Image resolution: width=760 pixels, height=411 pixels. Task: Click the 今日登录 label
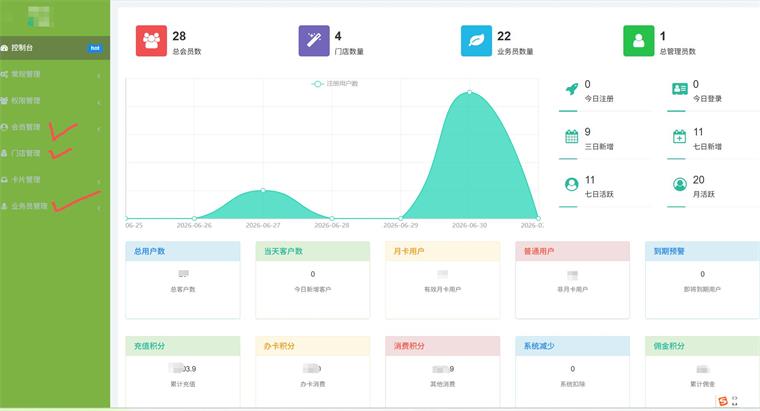pyautogui.click(x=707, y=98)
